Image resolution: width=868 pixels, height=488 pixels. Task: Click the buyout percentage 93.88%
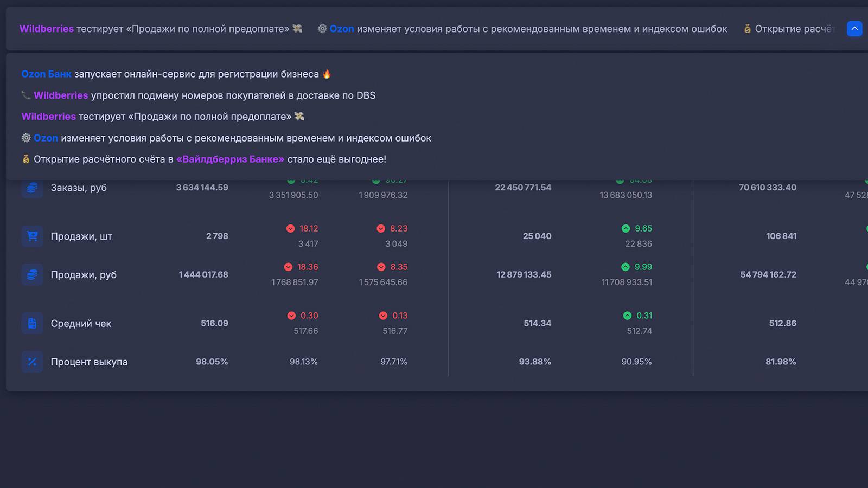pyautogui.click(x=535, y=362)
